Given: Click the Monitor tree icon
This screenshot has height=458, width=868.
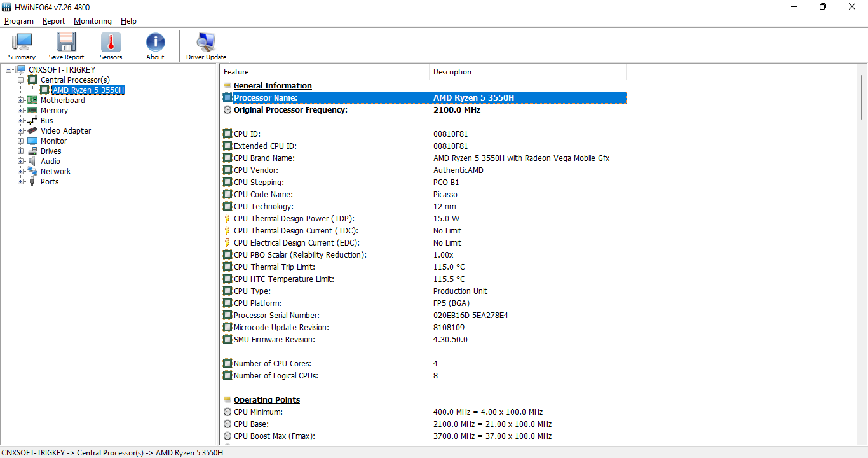Looking at the screenshot, I should point(32,141).
